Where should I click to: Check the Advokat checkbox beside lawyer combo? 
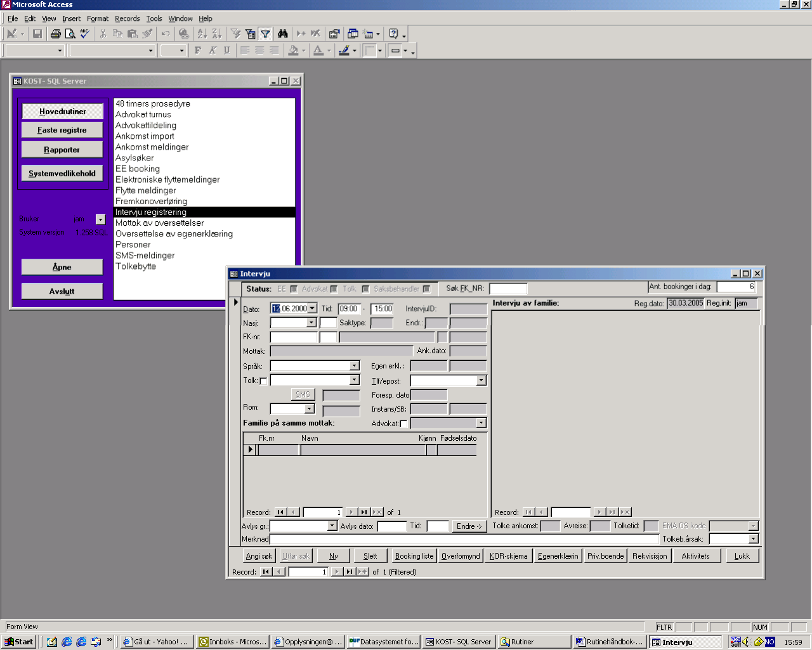pyautogui.click(x=403, y=424)
